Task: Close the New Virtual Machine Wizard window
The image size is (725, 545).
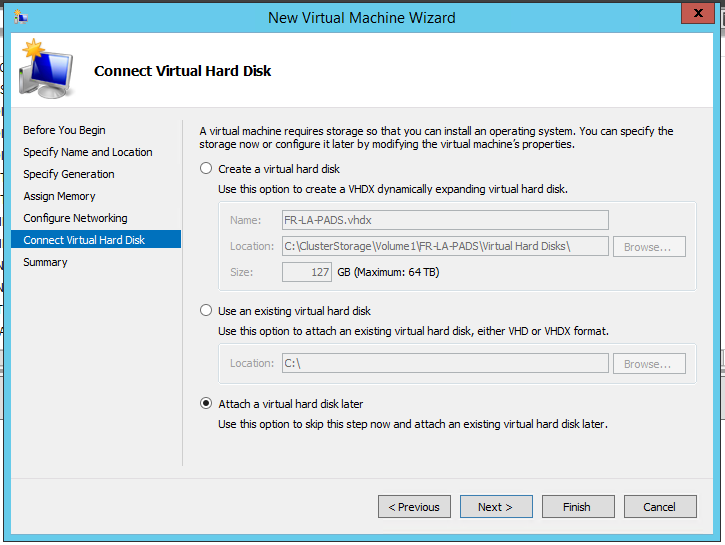Action: [x=696, y=14]
